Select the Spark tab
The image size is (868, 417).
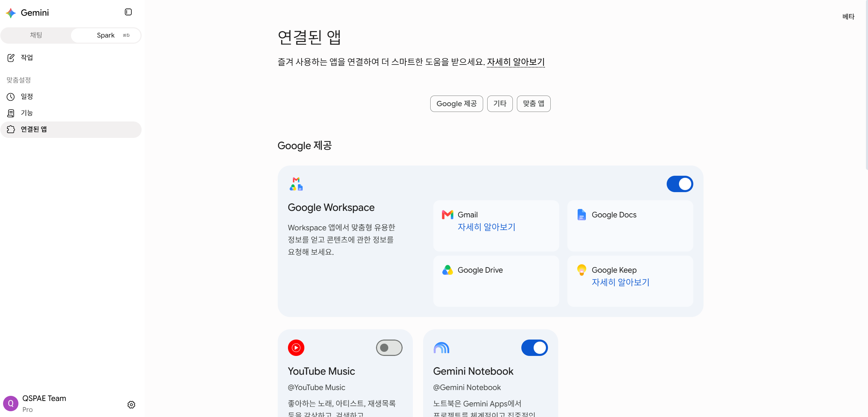(x=106, y=35)
